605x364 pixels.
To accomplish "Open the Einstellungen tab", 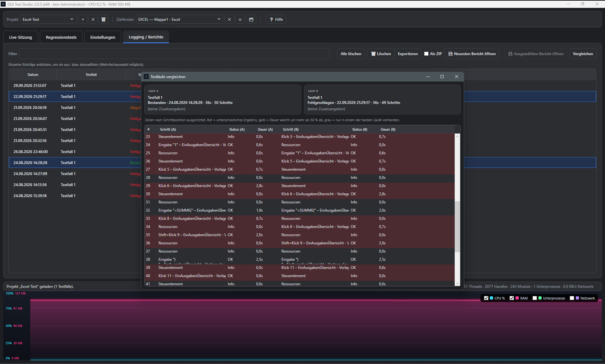I will pos(103,37).
